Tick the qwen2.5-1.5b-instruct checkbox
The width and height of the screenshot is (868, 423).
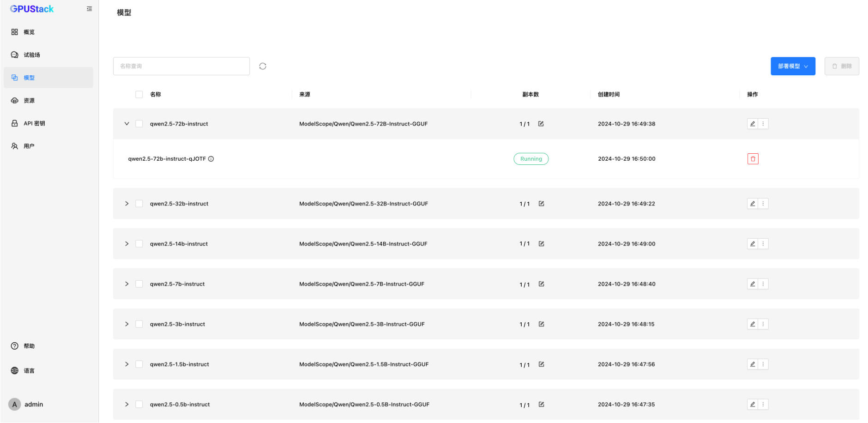pyautogui.click(x=139, y=364)
